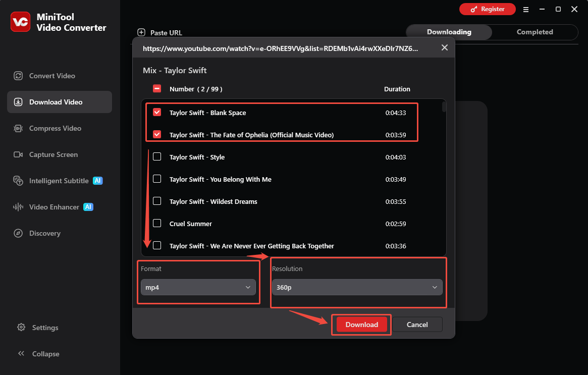The height and width of the screenshot is (375, 588).
Task: Click the Download Video sidebar icon
Action: (18, 102)
